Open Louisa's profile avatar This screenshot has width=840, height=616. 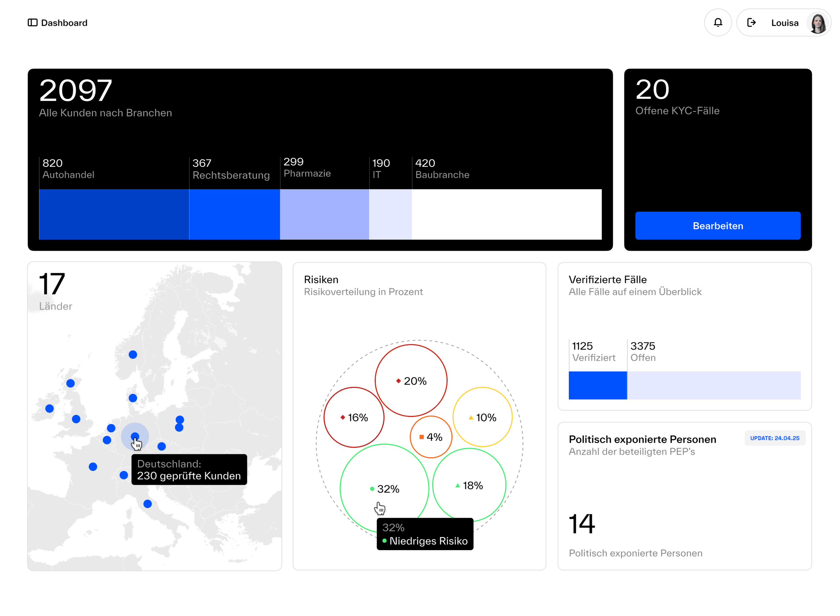coord(818,23)
